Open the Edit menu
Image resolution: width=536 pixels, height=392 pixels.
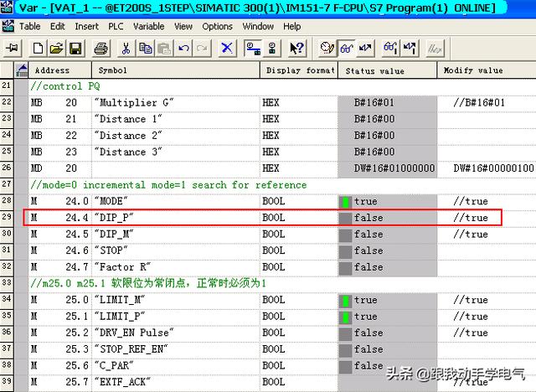(58, 26)
